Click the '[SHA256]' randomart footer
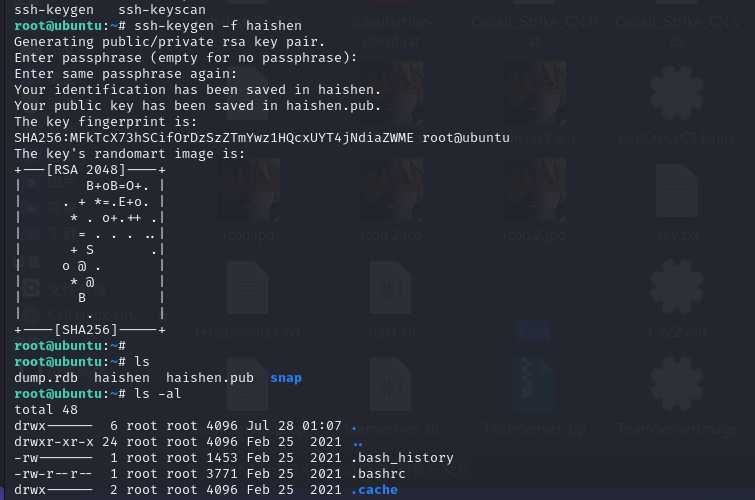The height and width of the screenshot is (500, 755). (86, 329)
